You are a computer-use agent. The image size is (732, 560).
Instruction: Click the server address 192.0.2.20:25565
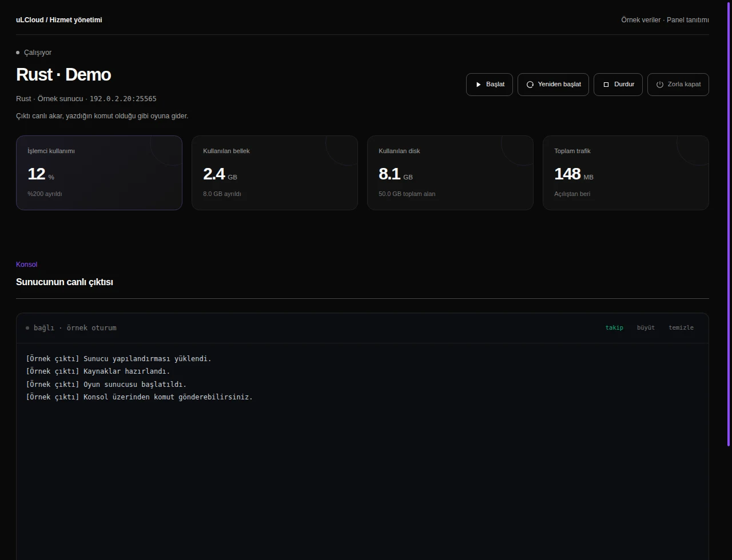pos(123,99)
